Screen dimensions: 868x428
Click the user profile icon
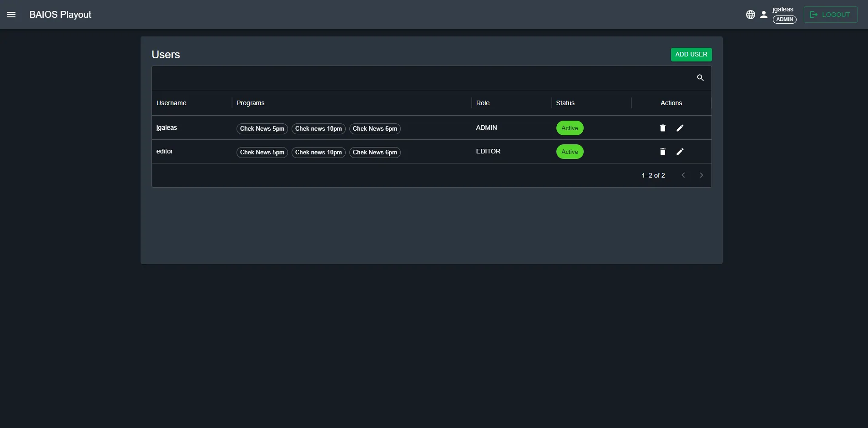coord(764,15)
